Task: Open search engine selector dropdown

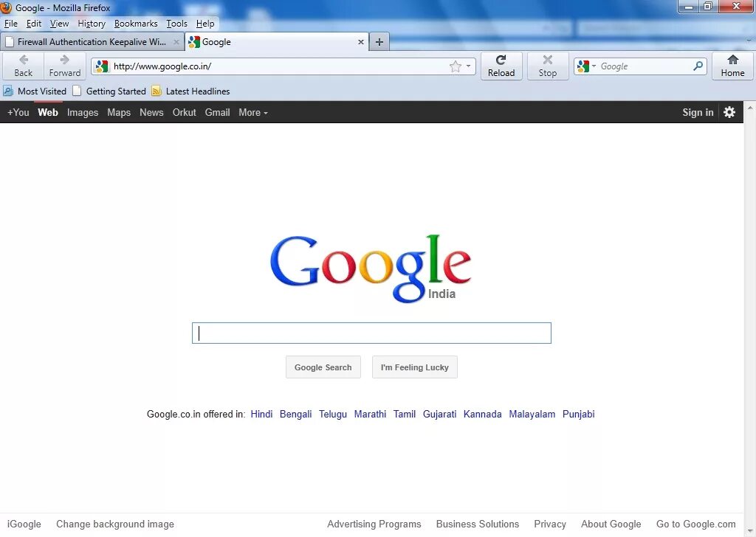Action: (586, 66)
